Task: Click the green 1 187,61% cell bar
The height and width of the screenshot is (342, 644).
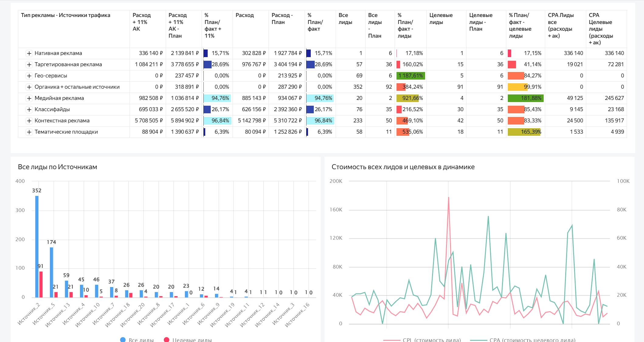Action: click(410, 76)
